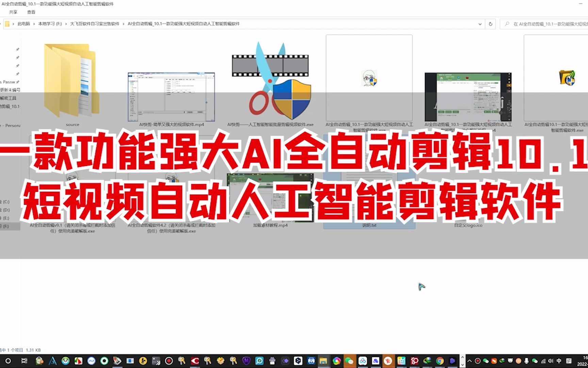Open 解密工具 in the navigation pane
Screen dimensions: 588x368
(9, 98)
